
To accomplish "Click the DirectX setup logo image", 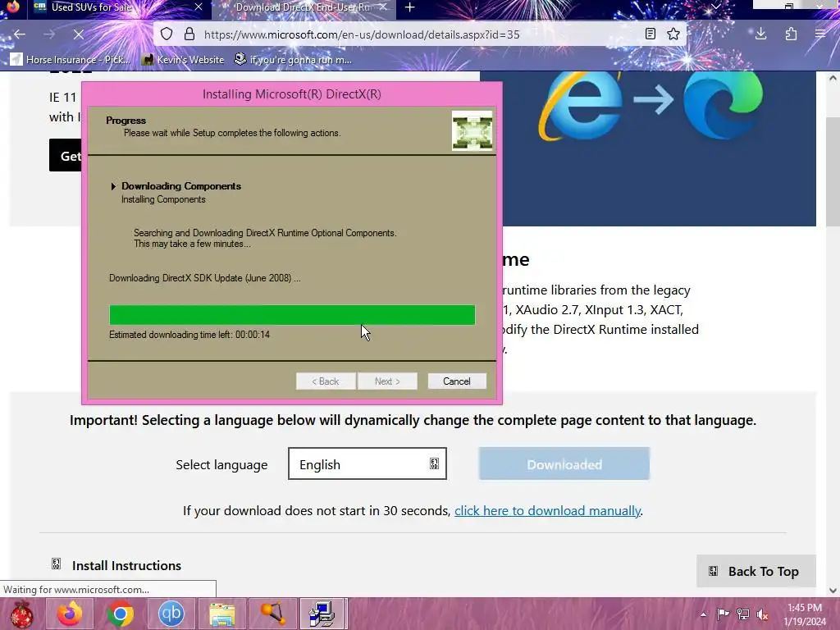I will (x=472, y=130).
